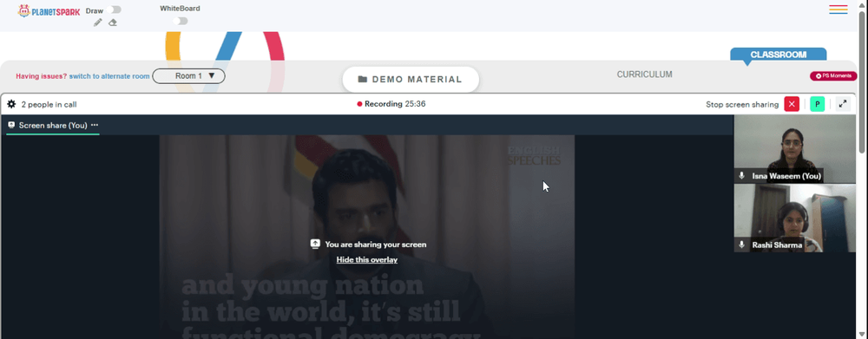Open the hamburger menu

coord(838,10)
